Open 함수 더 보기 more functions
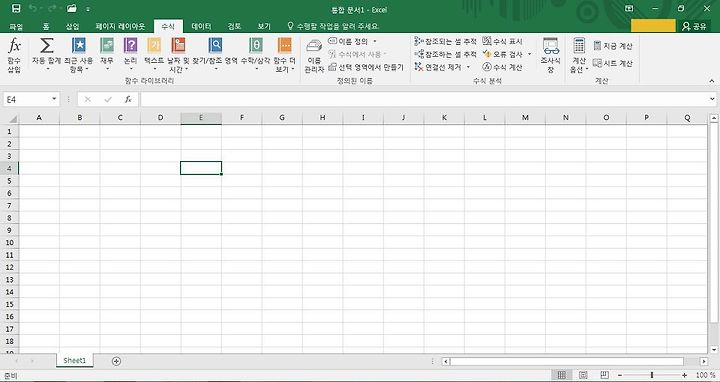Screen dimensions: 720x382 point(285,55)
